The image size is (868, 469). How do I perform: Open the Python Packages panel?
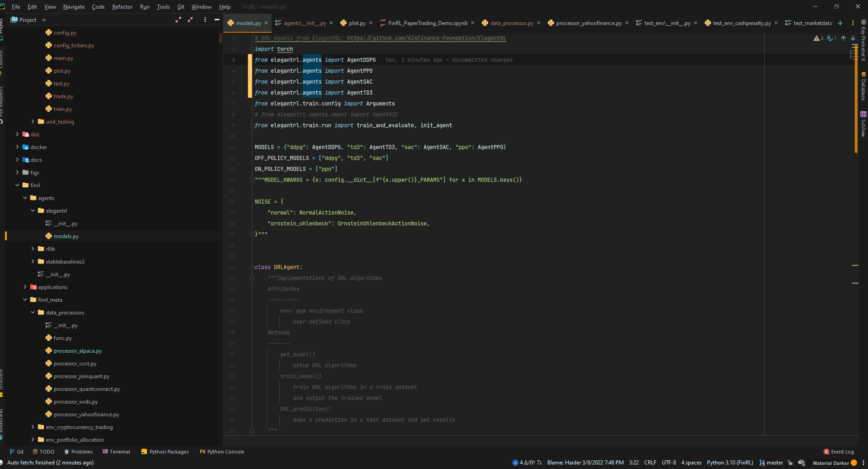click(x=165, y=451)
